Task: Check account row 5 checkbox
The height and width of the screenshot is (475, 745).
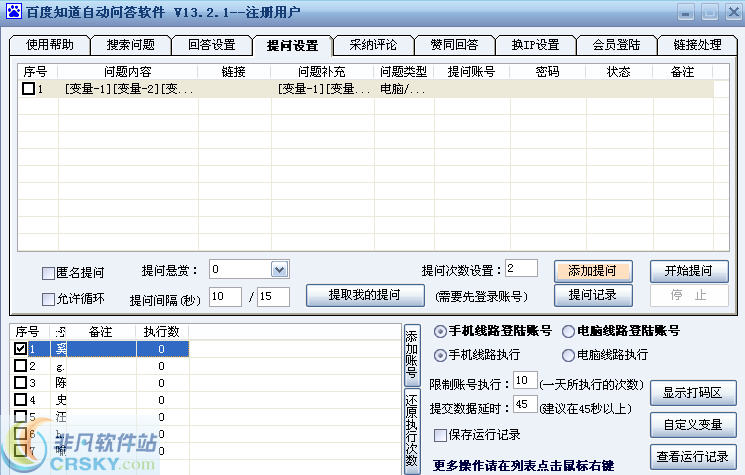Action: [x=20, y=417]
